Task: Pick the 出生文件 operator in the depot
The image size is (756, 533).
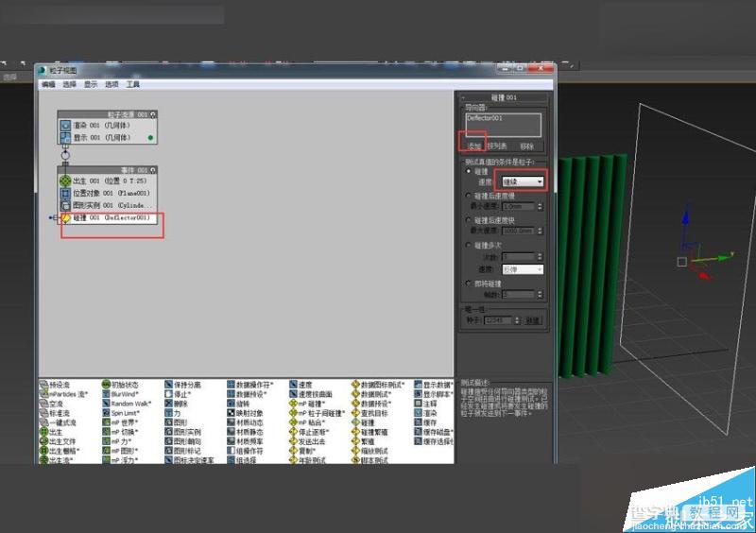Action: pos(58,441)
